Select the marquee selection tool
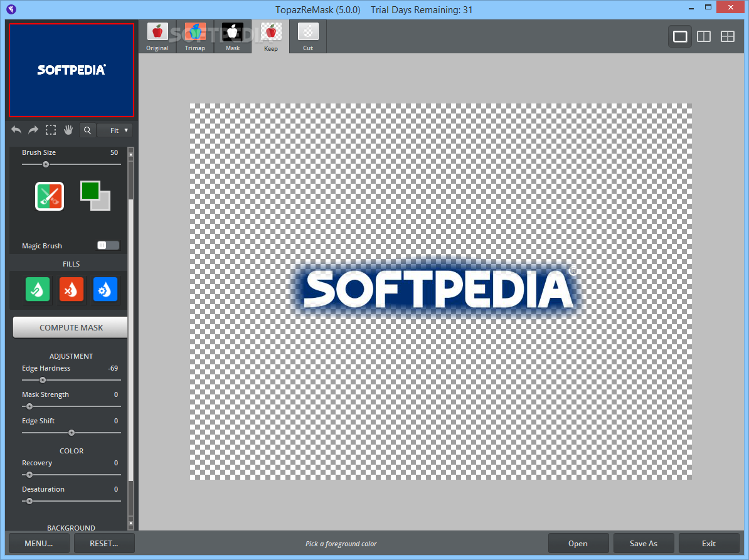Image resolution: width=749 pixels, height=560 pixels. [51, 130]
